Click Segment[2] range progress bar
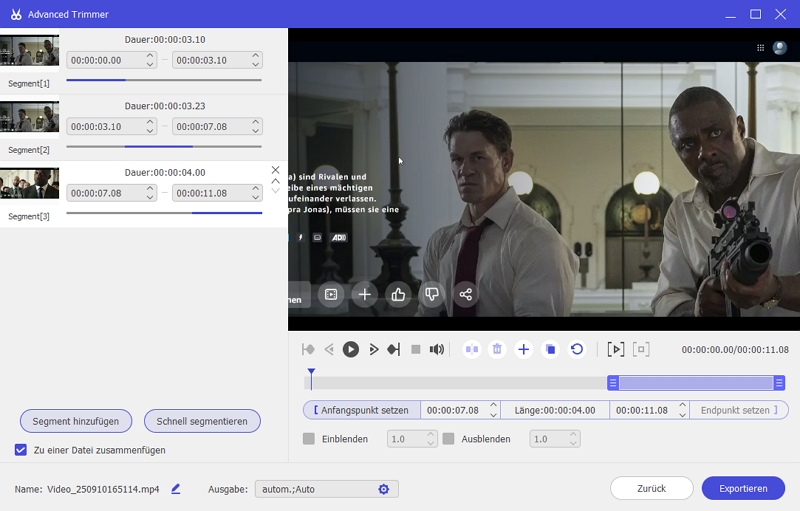Image resolution: width=800 pixels, height=511 pixels. click(164, 146)
